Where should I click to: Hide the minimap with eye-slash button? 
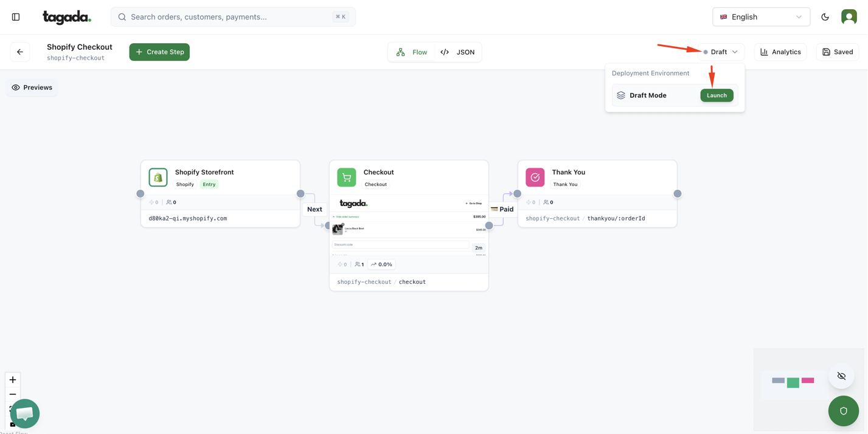tap(841, 376)
